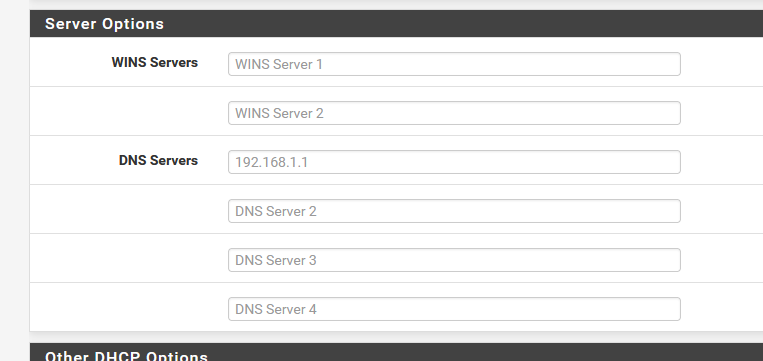Select the Server Options title text

(x=104, y=24)
